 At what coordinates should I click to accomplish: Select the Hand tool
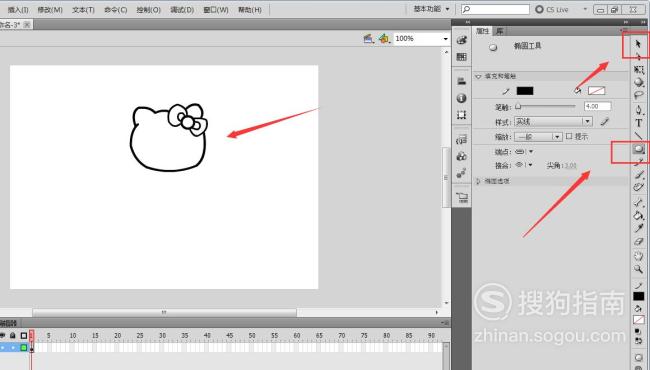(x=638, y=256)
